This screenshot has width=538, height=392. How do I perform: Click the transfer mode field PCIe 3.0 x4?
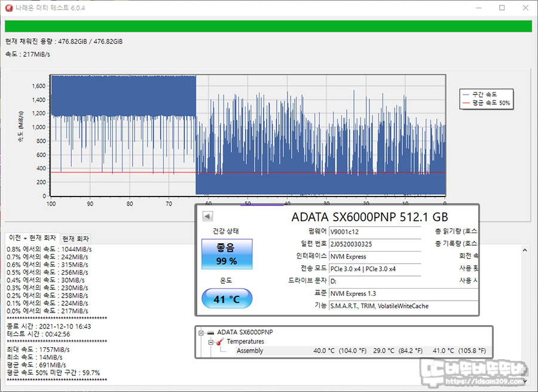[x=375, y=269]
